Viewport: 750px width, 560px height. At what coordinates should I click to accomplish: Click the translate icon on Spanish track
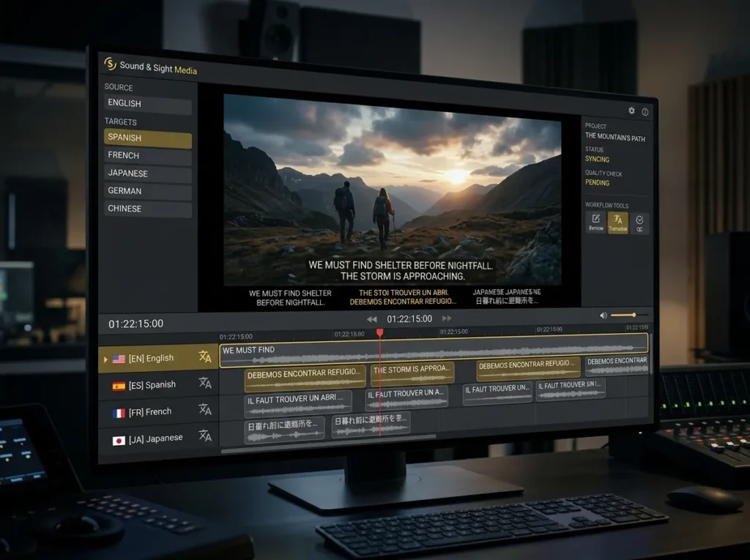(205, 383)
